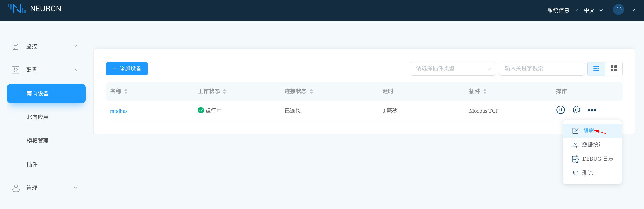Click the edit pencil icon in menu

[575, 131]
